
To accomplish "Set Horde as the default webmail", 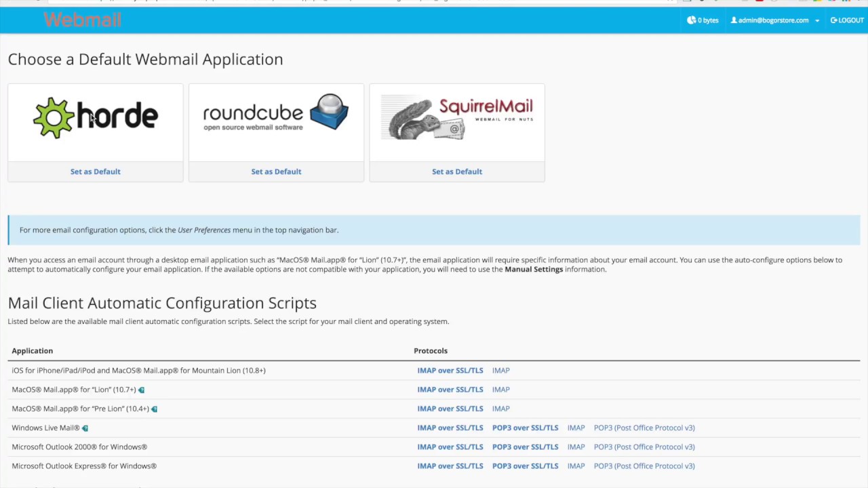I will coord(96,171).
